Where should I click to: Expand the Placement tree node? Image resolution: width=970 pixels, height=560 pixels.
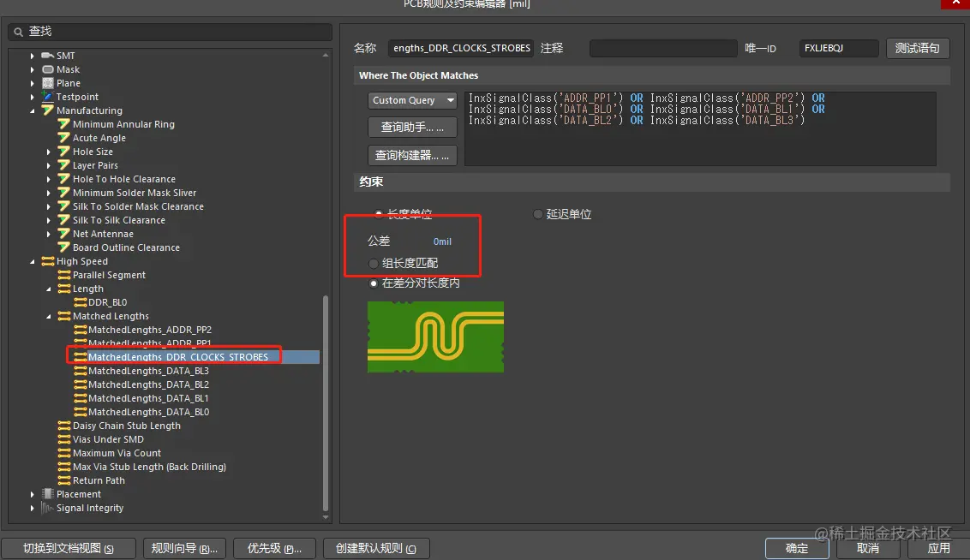point(33,494)
